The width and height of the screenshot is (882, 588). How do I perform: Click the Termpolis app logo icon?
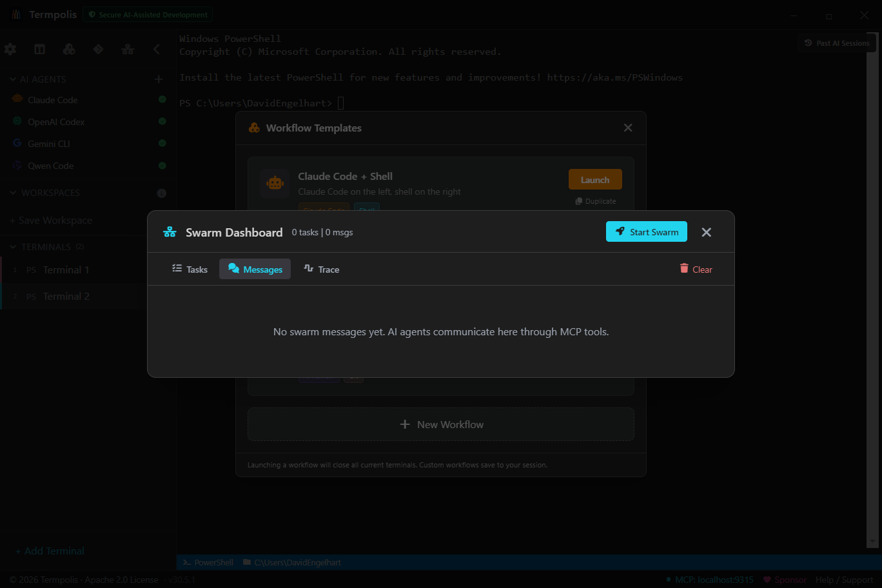coord(16,14)
